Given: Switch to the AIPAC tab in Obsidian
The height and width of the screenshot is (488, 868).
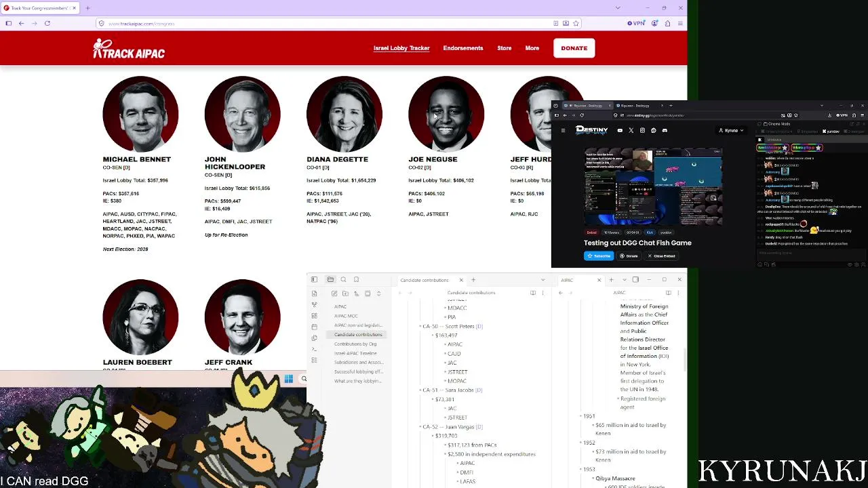Looking at the screenshot, I should [566, 280].
